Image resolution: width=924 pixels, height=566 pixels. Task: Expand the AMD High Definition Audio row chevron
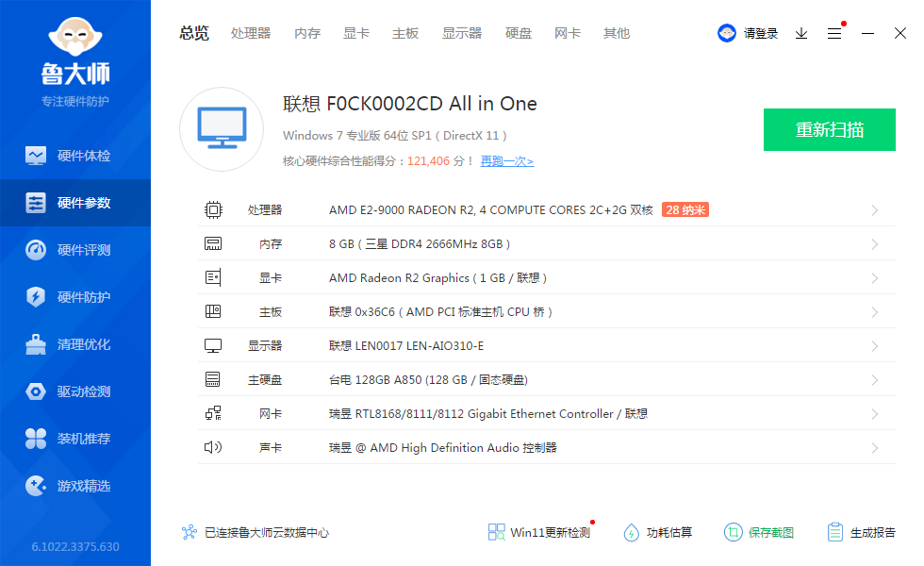[x=875, y=448]
